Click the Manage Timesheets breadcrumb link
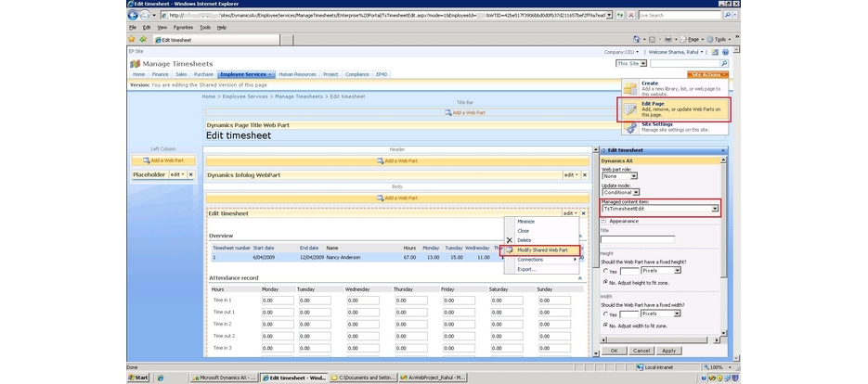868x384 pixels. [299, 96]
